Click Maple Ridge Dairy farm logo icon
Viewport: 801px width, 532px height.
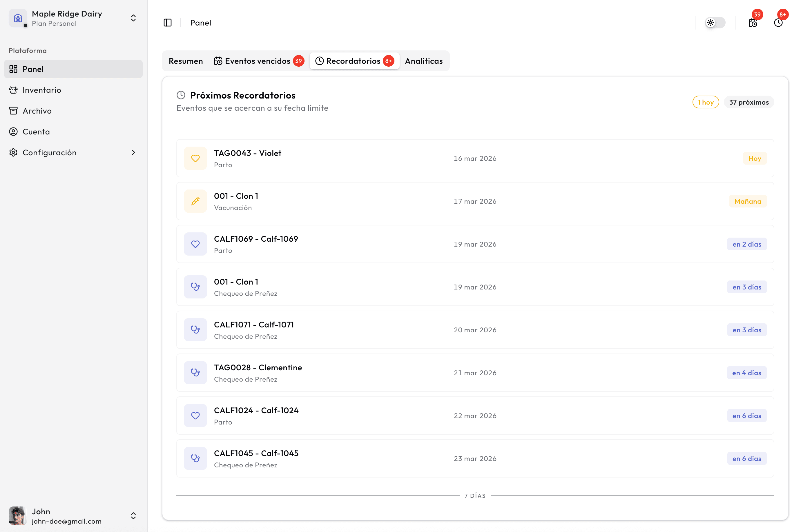(18, 18)
